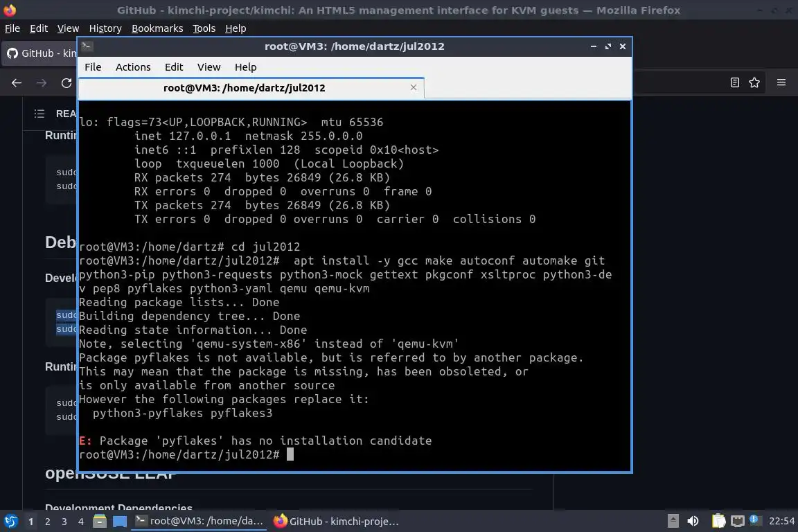The image size is (798, 532).
Task: Click the 'Reading package lists... Done' line
Action: [x=179, y=303]
